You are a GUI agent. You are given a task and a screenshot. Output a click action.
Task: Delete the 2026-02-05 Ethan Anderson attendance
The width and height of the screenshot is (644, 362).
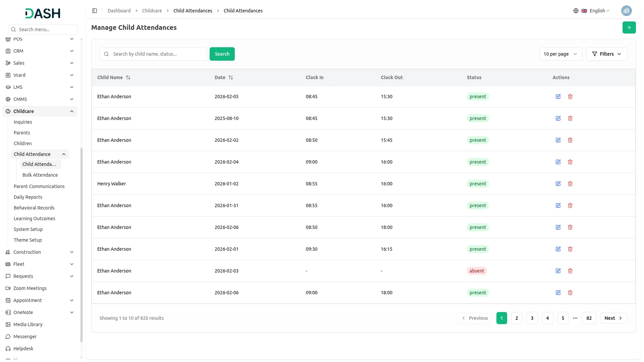(570, 97)
